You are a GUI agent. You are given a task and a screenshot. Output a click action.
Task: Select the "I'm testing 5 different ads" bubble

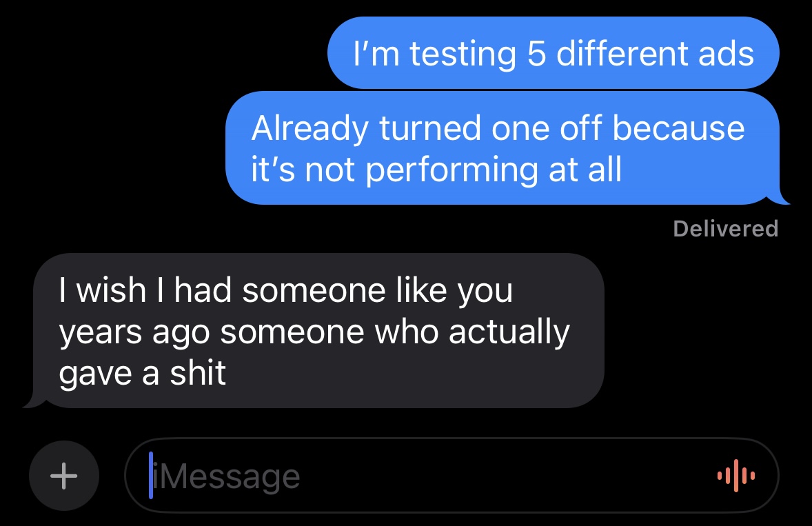coord(553,53)
